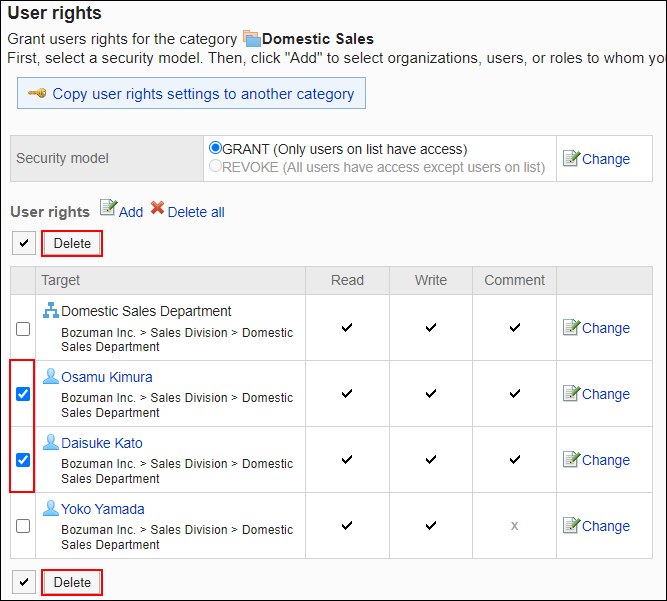The image size is (667, 601).
Task: Click the Read checkmark in Yoko Yamada row
Action: (347, 525)
